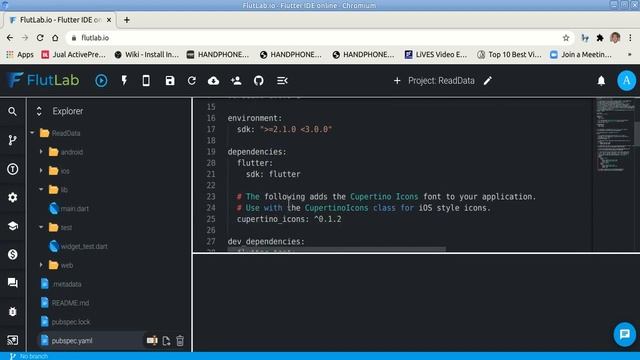This screenshot has width=640, height=360.
Task: Open the Chromium three-dot menu
Action: [630, 38]
